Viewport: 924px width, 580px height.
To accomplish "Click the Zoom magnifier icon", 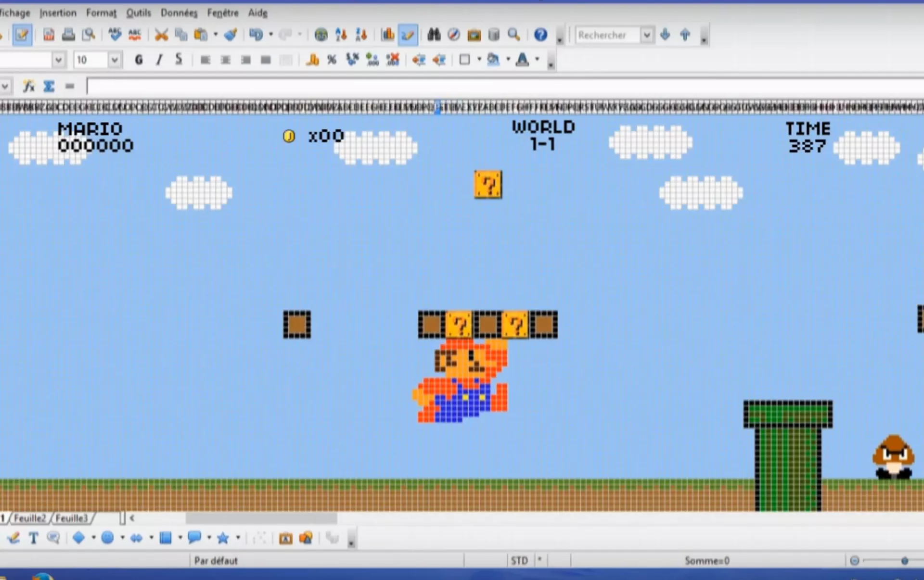I will (x=514, y=35).
